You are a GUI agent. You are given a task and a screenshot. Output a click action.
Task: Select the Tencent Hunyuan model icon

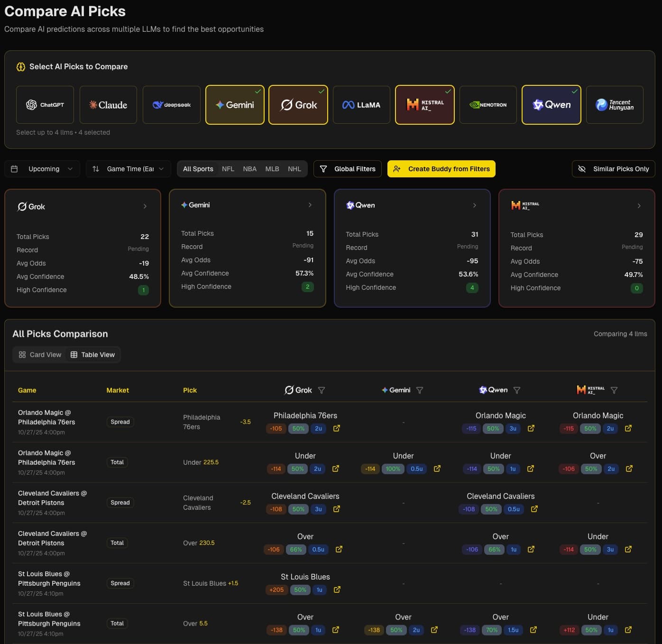tap(615, 104)
